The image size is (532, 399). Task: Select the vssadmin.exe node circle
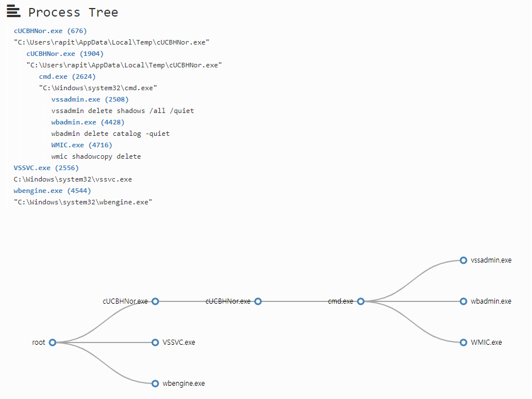(464, 260)
